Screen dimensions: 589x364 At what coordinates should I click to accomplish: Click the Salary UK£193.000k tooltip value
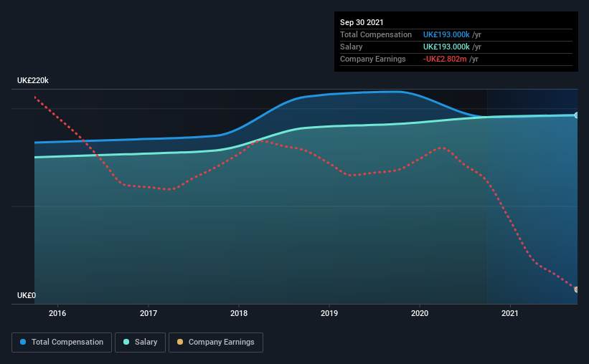[446, 47]
